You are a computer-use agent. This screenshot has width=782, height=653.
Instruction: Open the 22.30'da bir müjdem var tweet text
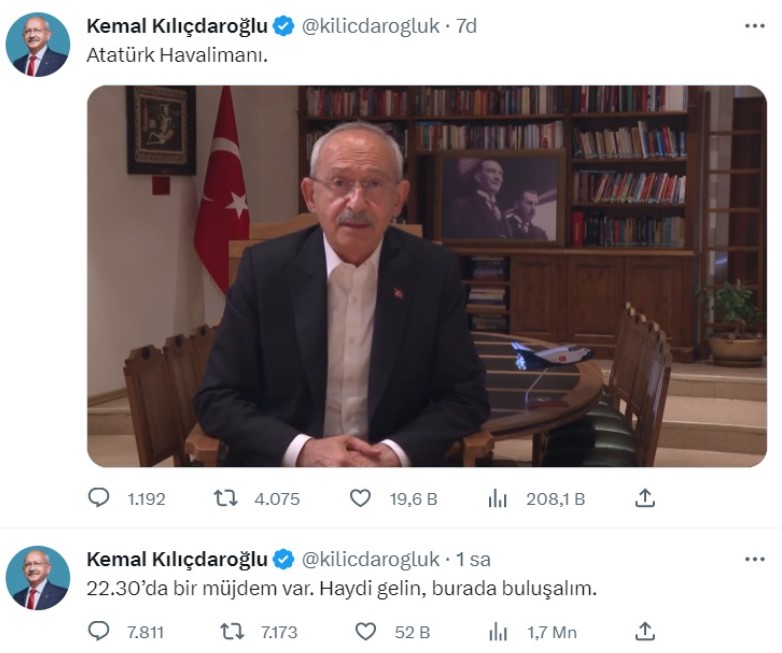(x=342, y=589)
